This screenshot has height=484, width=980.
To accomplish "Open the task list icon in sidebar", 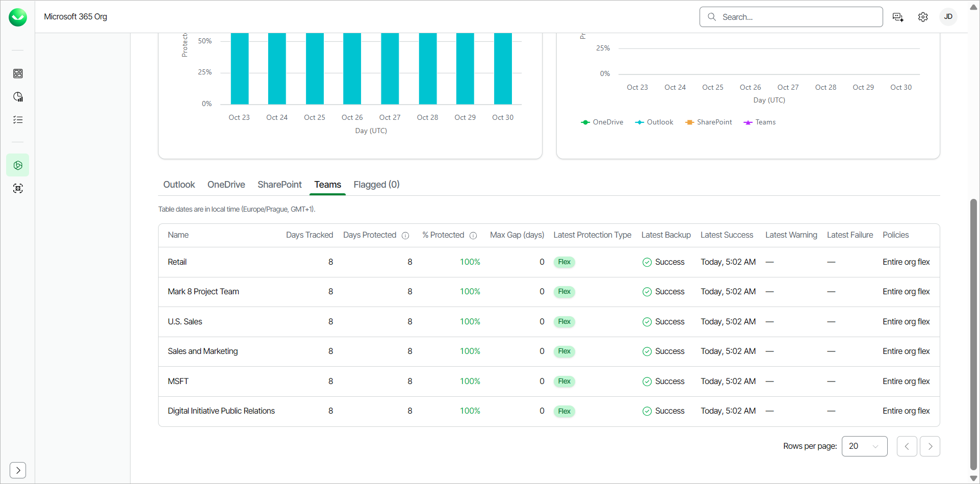I will click(x=18, y=120).
